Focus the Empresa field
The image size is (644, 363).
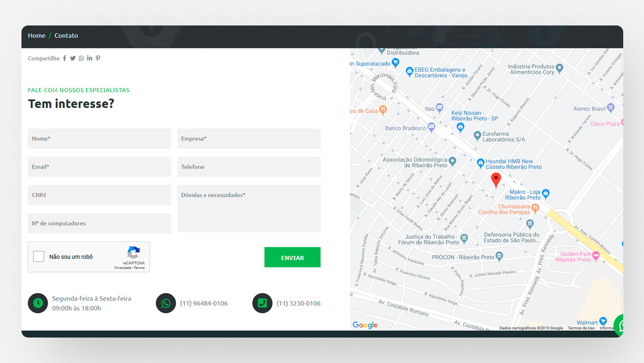[x=249, y=139]
